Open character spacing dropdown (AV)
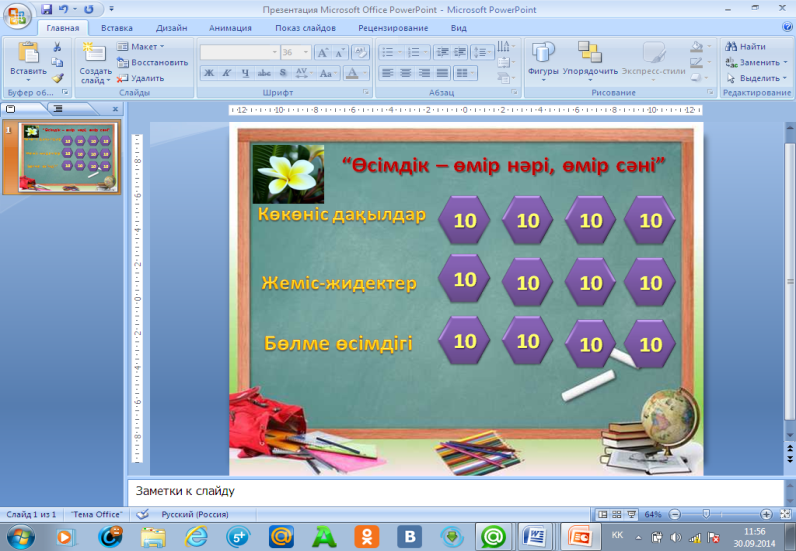 point(303,73)
